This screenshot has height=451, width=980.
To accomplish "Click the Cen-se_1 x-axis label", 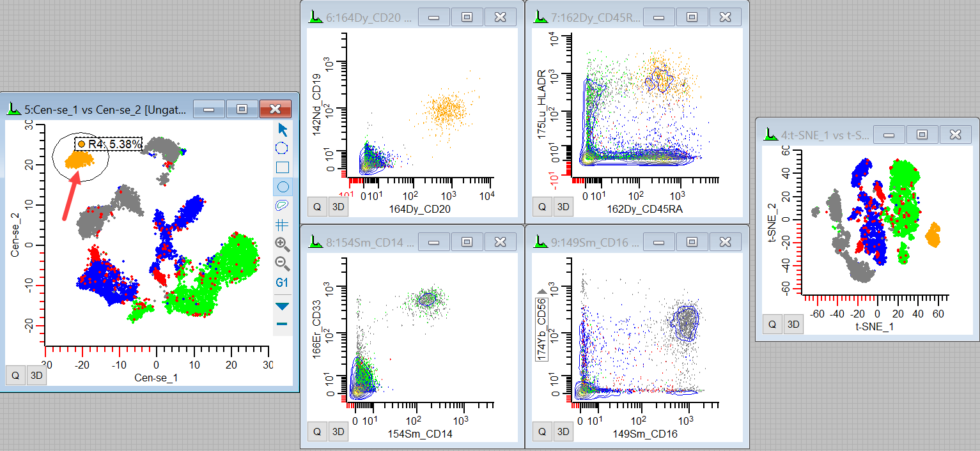I will (x=156, y=378).
